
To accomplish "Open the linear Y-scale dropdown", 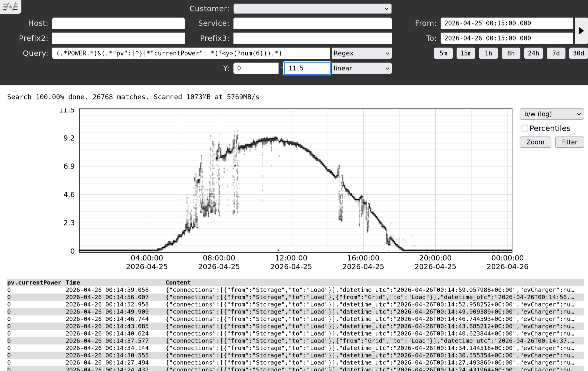I will [361, 68].
